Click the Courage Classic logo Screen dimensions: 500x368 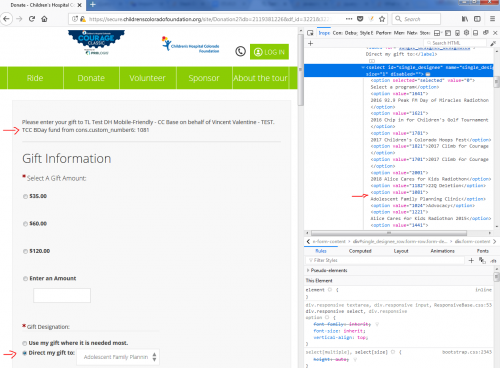96,42
